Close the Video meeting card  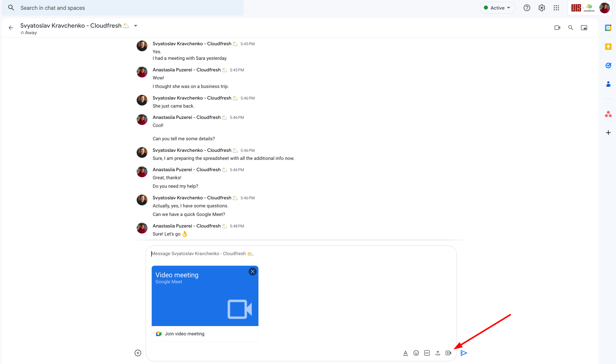coord(252,271)
